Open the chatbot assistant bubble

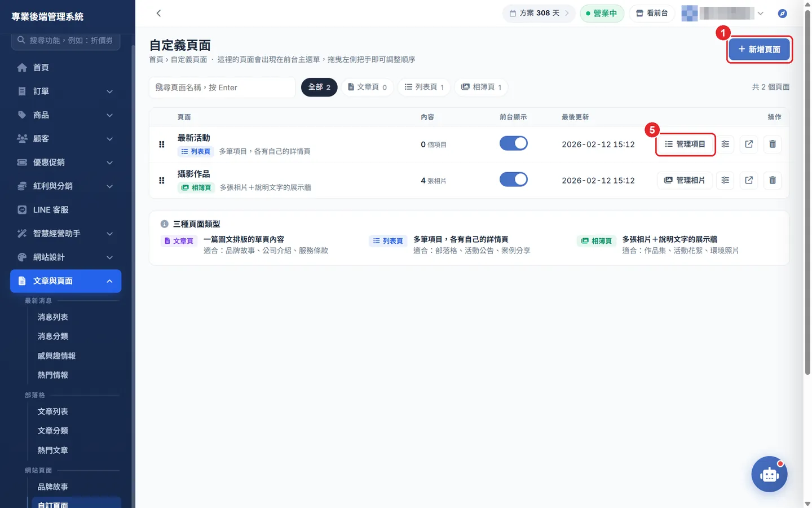769,474
